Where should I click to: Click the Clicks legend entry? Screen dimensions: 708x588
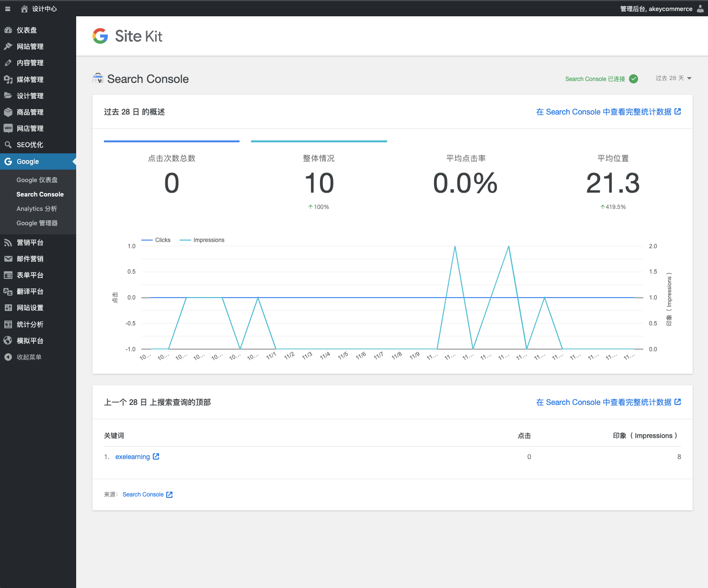coord(156,240)
